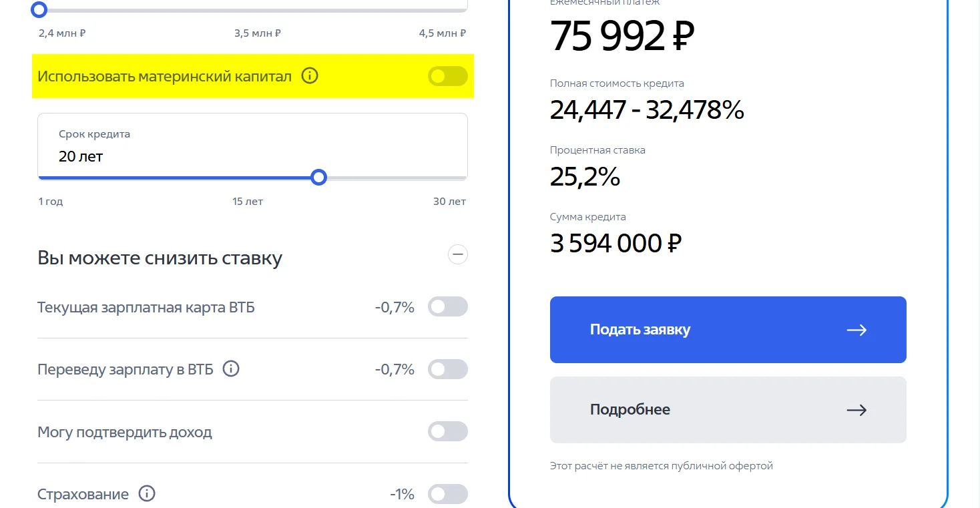Enable the maternity capital toggle
This screenshot has width=980, height=508.
[x=447, y=77]
